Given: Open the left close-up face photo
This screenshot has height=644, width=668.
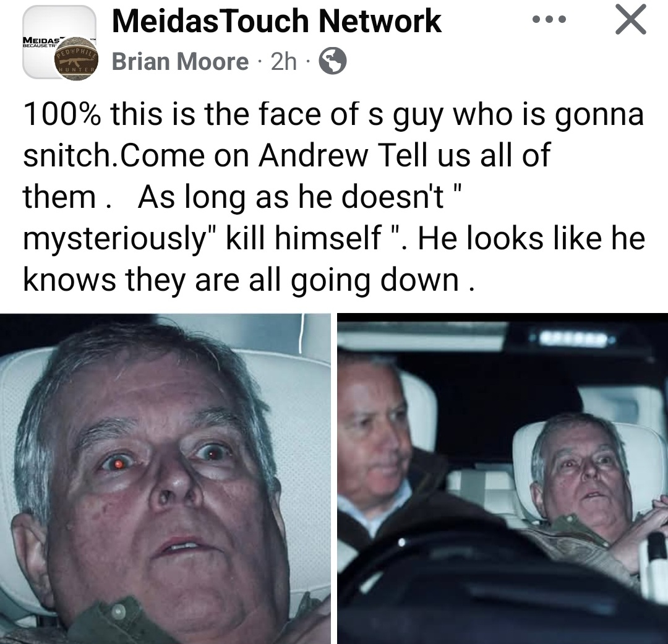Looking at the screenshot, I should [165, 479].
